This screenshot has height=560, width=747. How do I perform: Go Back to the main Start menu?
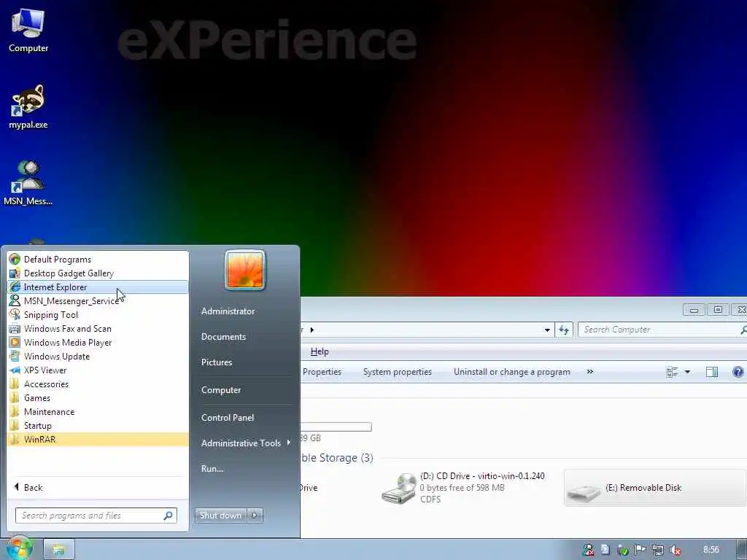(x=98, y=487)
